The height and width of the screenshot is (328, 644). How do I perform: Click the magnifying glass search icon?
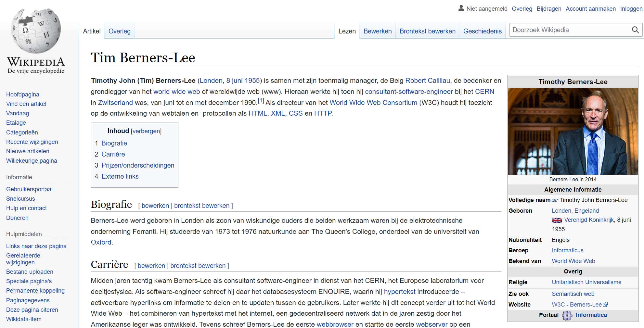[x=635, y=30]
